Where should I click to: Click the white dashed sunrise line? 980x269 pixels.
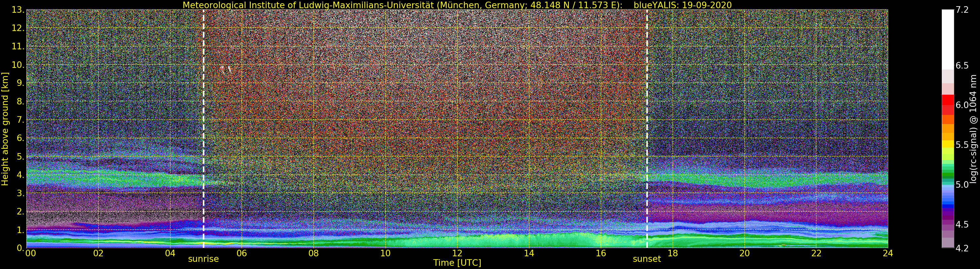pyautogui.click(x=203, y=129)
